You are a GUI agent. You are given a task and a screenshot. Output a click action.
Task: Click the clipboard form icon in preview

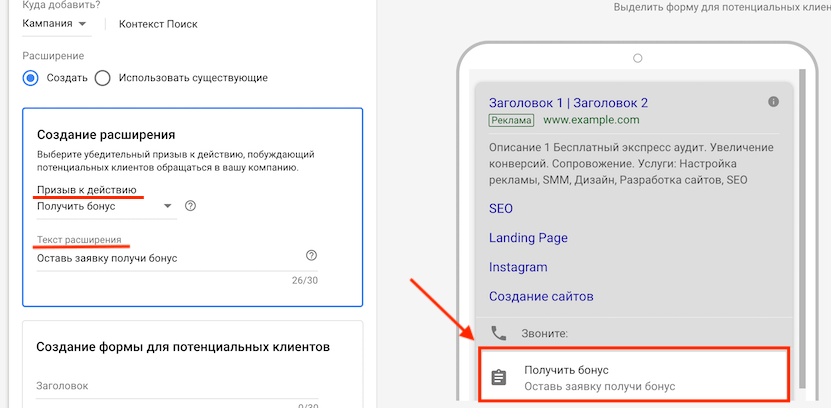(x=498, y=377)
